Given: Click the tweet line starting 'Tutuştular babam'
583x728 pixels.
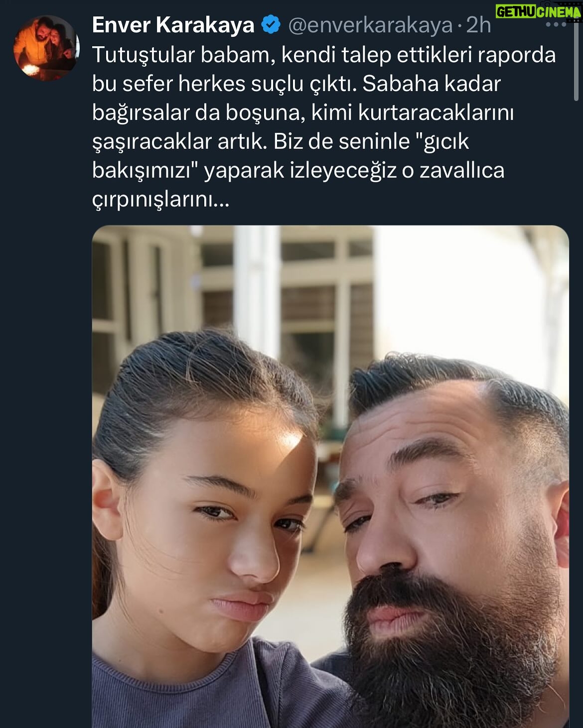Looking at the screenshot, I should tap(324, 55).
